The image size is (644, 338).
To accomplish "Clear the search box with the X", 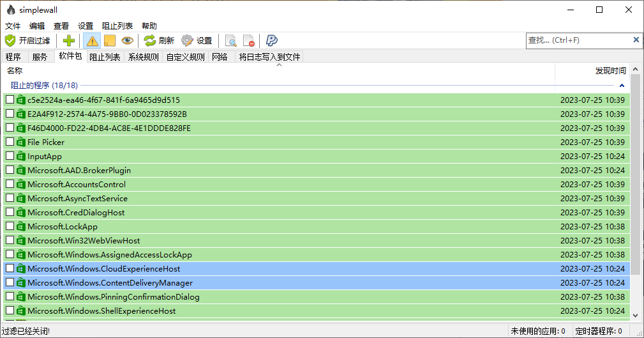I will click(636, 40).
